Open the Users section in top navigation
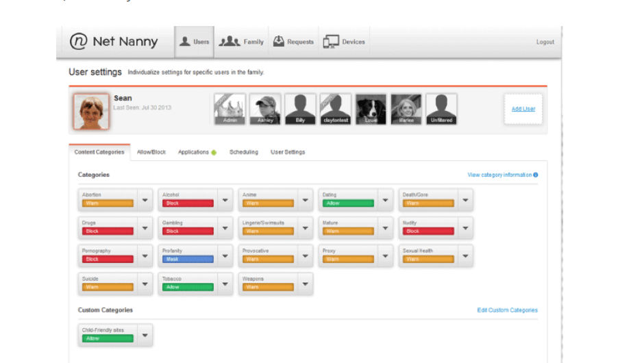The height and width of the screenshot is (363, 644). pos(194,42)
